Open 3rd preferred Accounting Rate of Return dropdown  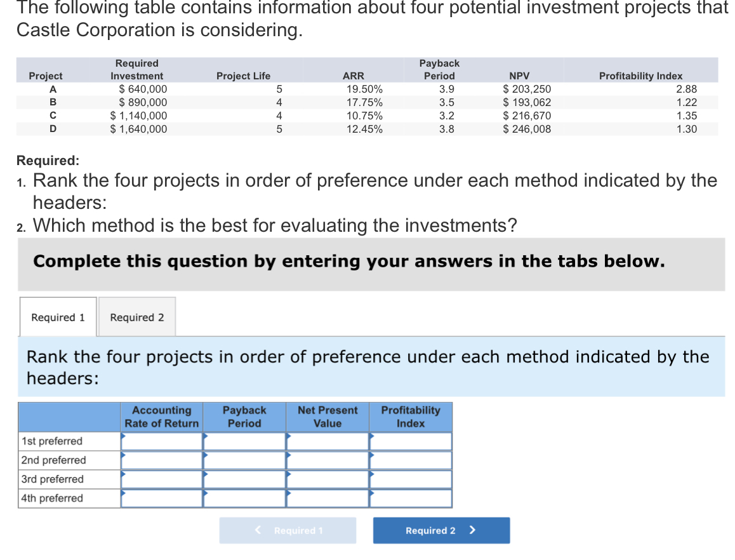coord(161,479)
